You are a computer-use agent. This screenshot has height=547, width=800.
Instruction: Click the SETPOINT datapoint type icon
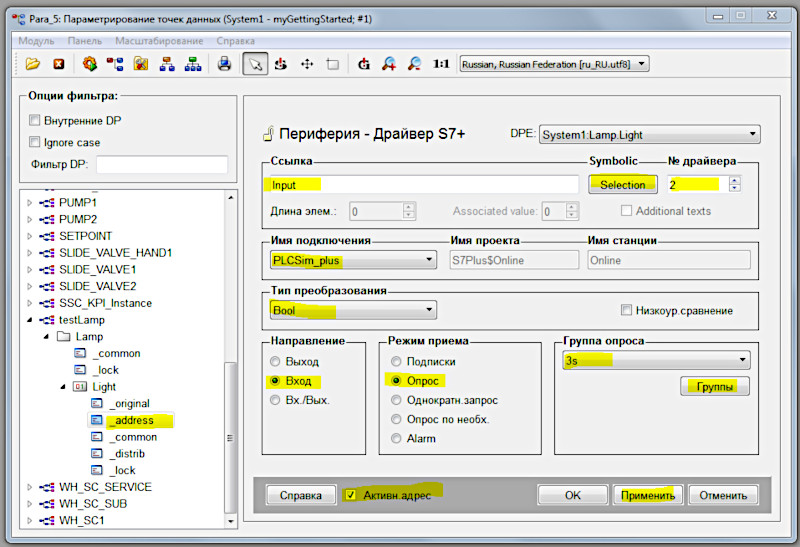(x=47, y=236)
